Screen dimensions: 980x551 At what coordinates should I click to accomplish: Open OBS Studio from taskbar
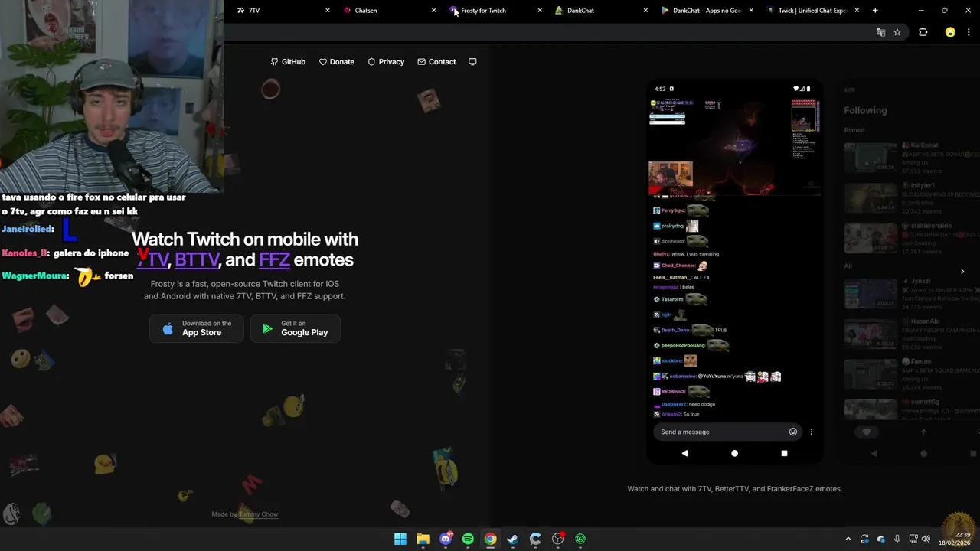click(557, 539)
